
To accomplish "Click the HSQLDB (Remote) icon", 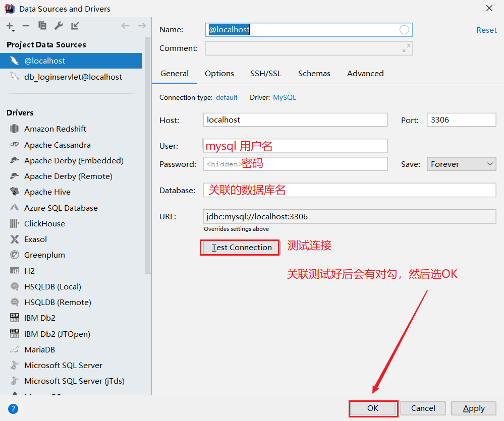I will (x=15, y=302).
